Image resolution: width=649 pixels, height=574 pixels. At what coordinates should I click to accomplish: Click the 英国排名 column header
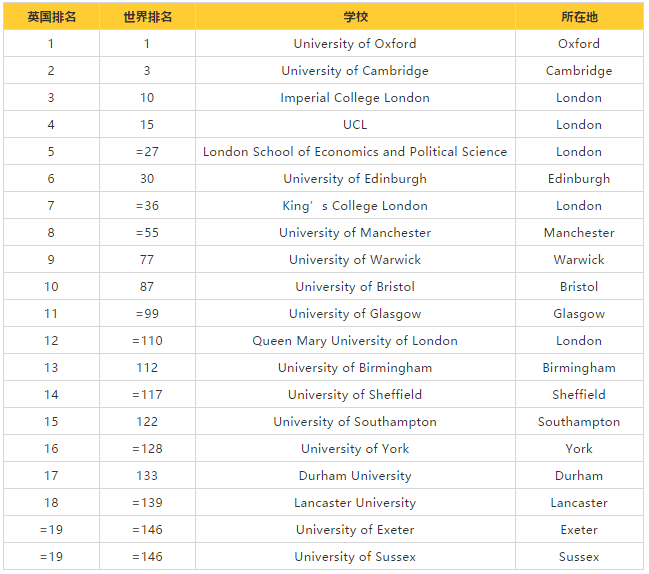click(x=51, y=17)
